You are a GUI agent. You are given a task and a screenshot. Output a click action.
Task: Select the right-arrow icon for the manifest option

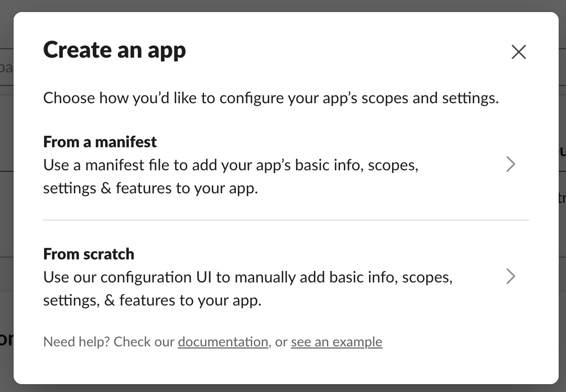[511, 164]
